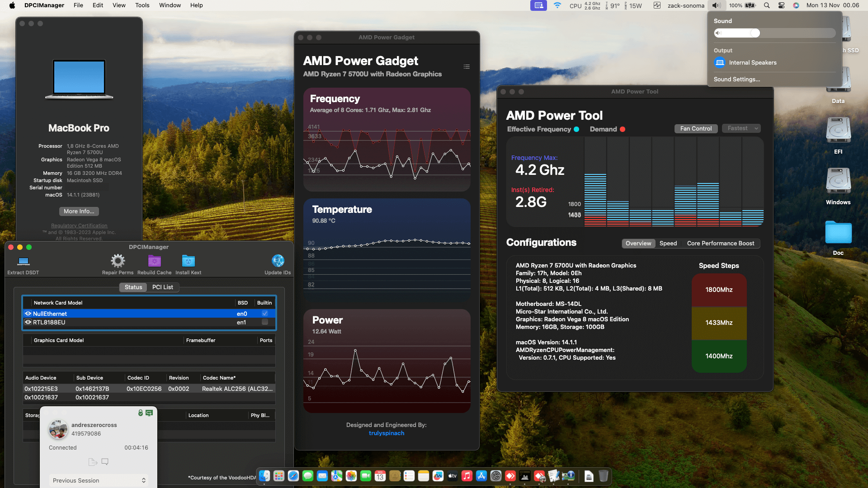Screen dimensions: 868x488
Task: Open the CPU frequency stats menu
Action: (585, 5)
